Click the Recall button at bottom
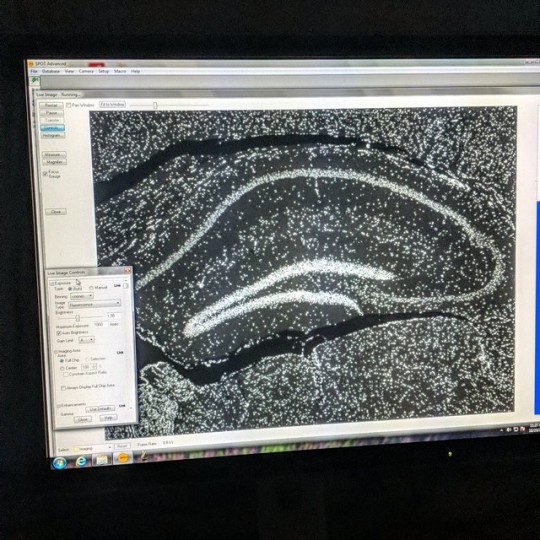The width and height of the screenshot is (540, 540). (x=122, y=446)
